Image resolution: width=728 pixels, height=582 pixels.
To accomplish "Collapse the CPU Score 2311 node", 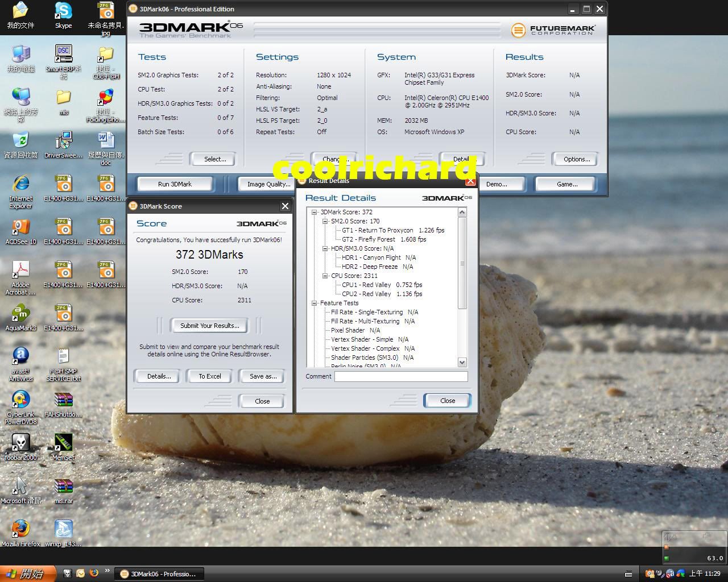I will pyautogui.click(x=325, y=276).
